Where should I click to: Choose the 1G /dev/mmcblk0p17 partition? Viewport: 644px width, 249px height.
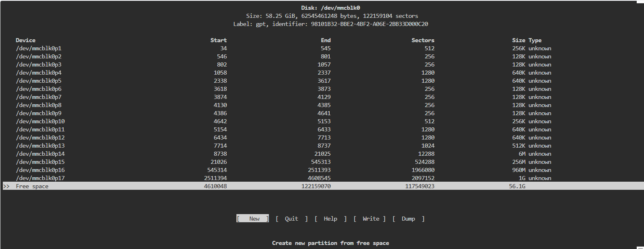[x=40, y=178]
